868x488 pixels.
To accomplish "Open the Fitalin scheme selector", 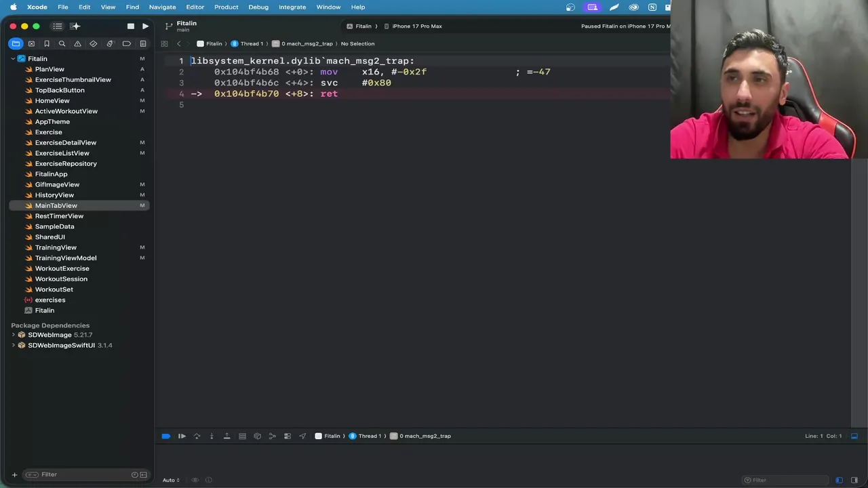I will pyautogui.click(x=359, y=26).
